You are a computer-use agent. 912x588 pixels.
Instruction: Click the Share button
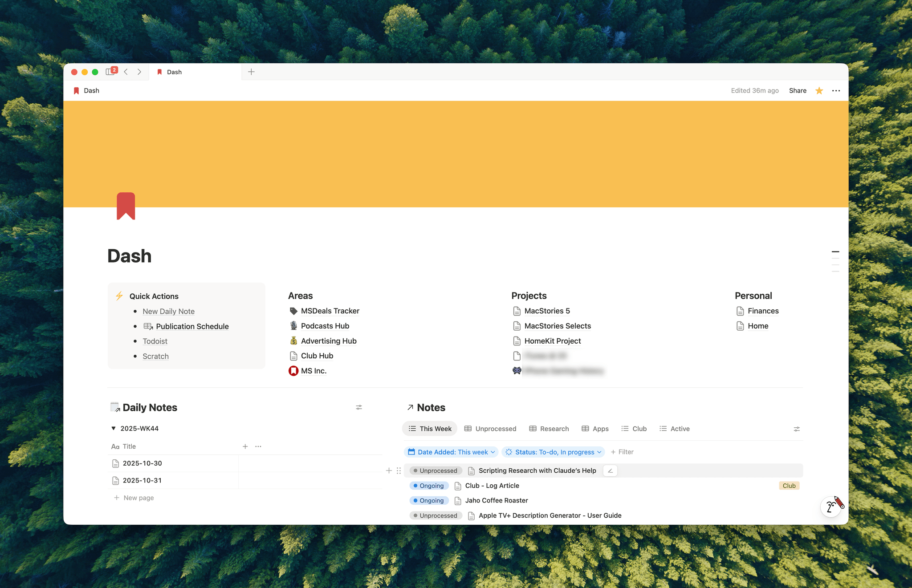point(797,91)
